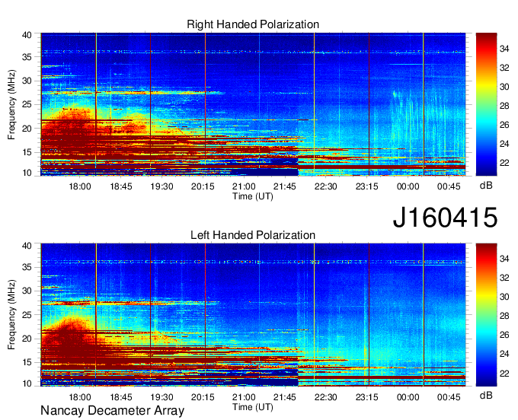Click the 20:15 time tick under Left Handed plot
The width and height of the screenshot is (518, 420).
203,397
